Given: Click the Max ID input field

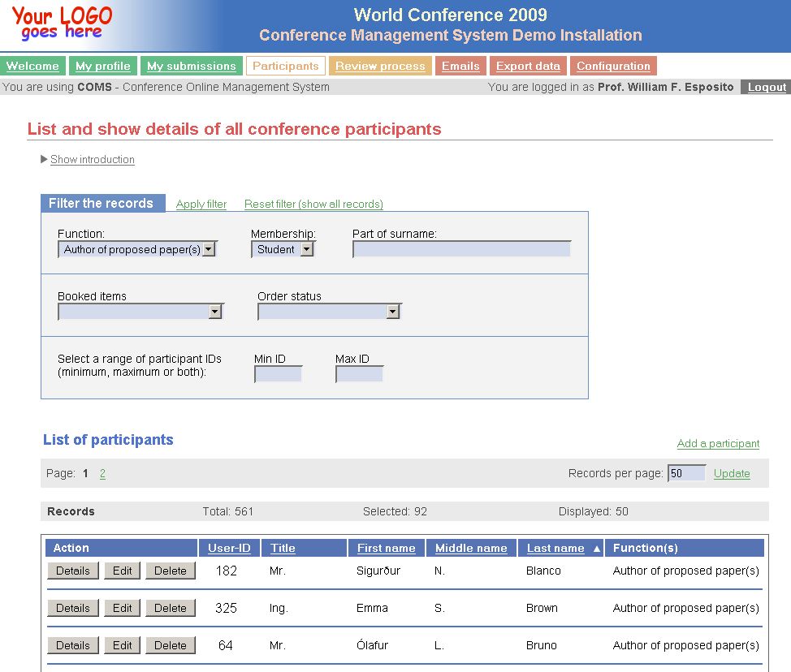Looking at the screenshot, I should [359, 374].
